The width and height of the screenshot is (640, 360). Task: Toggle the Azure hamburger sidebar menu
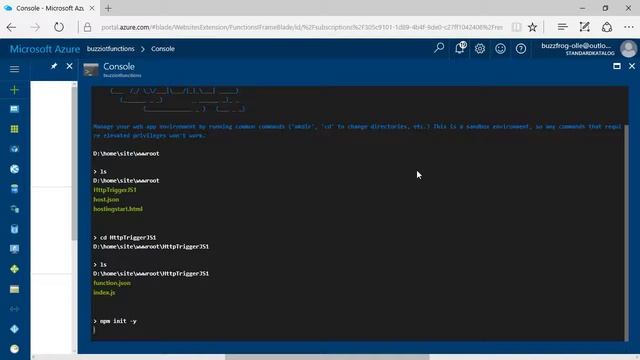pyautogui.click(x=14, y=69)
